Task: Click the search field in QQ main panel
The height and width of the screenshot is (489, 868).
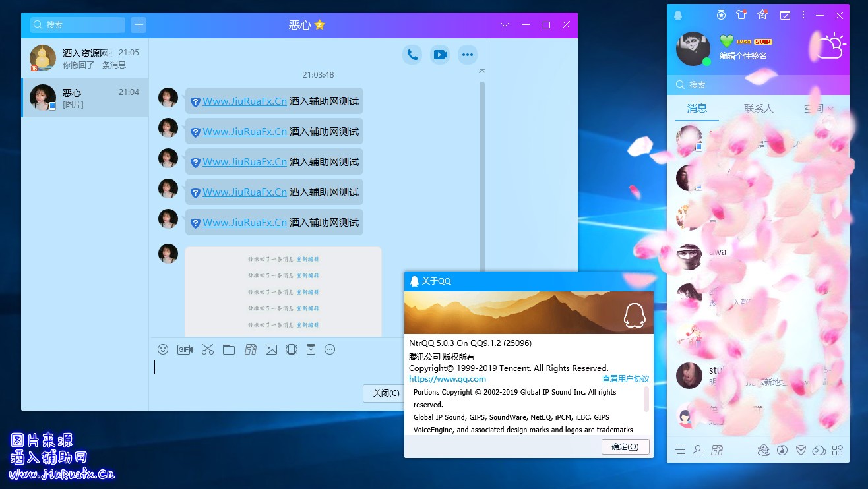Action: (x=758, y=84)
